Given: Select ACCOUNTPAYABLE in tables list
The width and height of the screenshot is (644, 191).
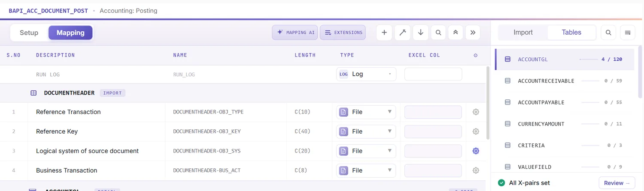Looking at the screenshot, I should (565, 102).
